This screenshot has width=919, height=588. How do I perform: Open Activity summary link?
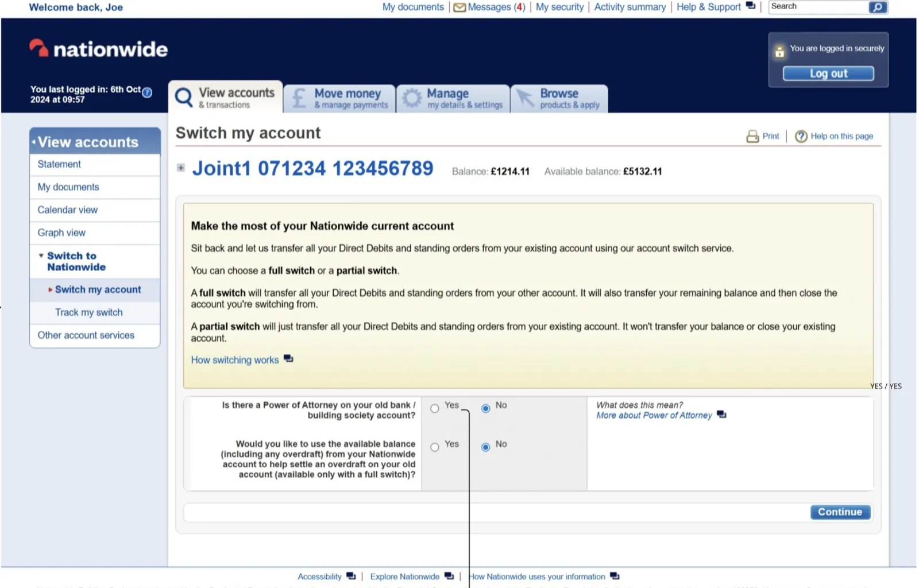point(630,7)
